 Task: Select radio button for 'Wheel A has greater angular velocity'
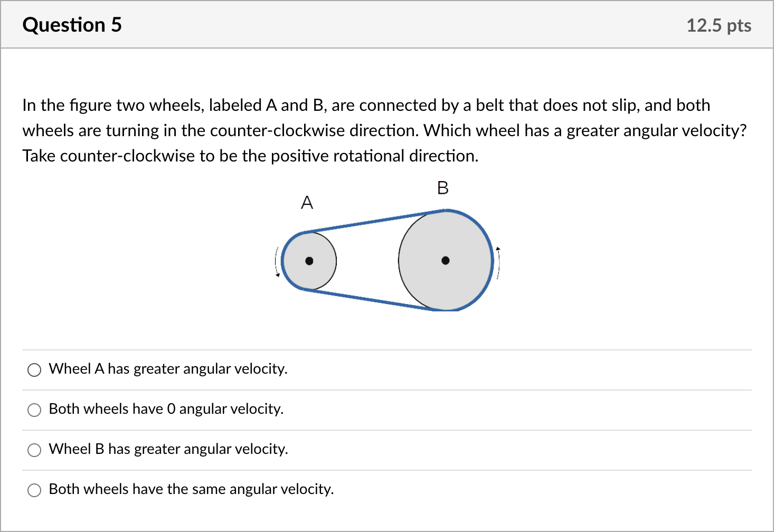(34, 370)
